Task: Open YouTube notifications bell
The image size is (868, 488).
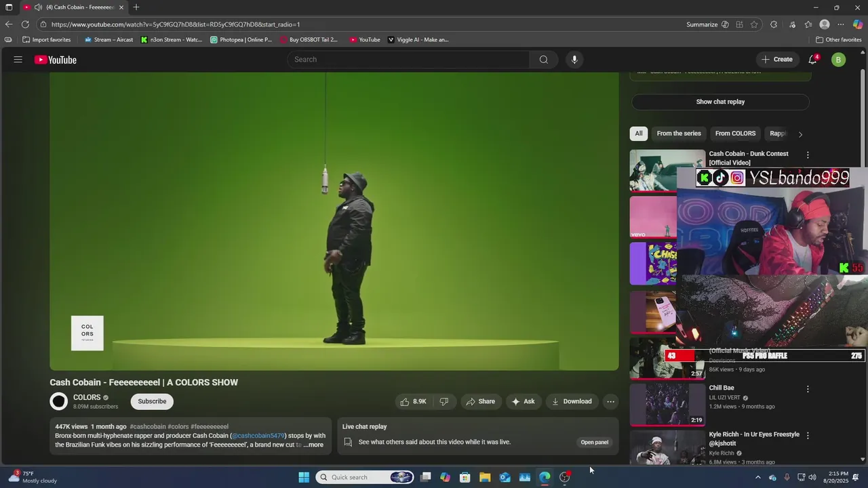Action: pos(812,60)
